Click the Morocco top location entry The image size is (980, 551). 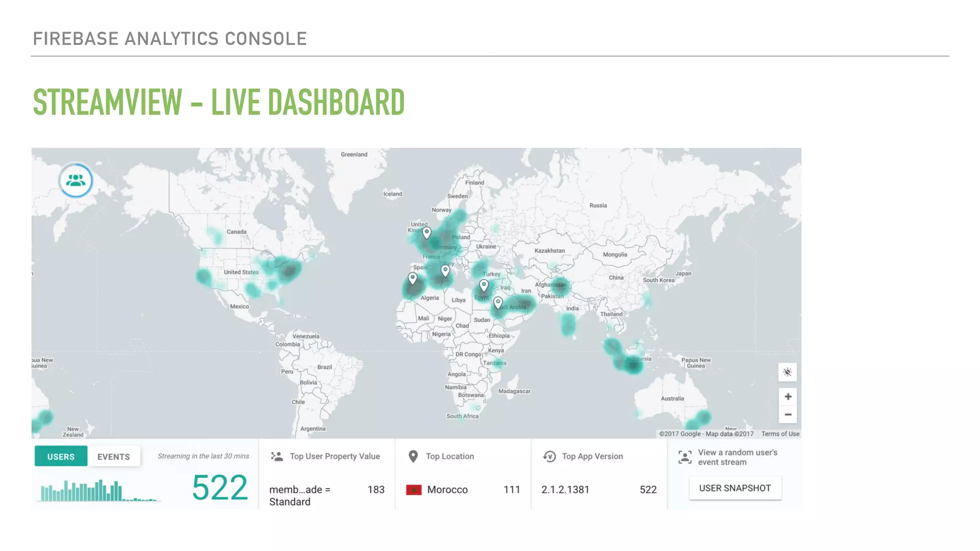[x=447, y=490]
